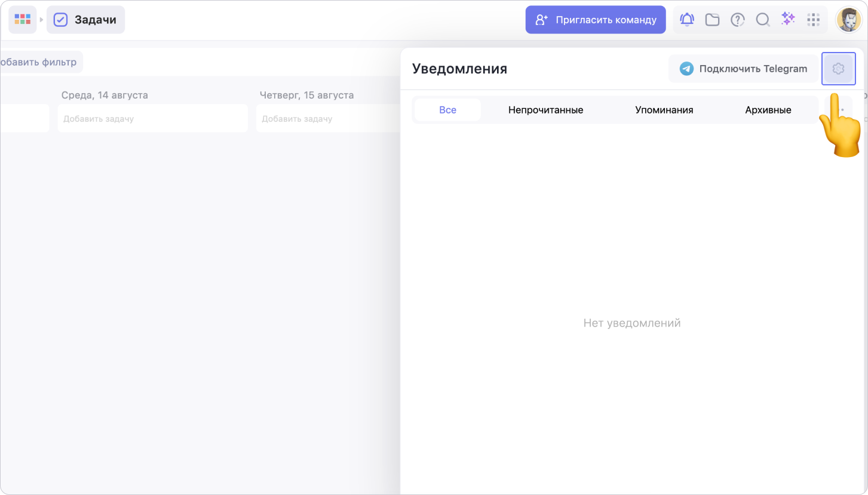Open the user profile avatar
The image size is (868, 495).
(x=848, y=20)
